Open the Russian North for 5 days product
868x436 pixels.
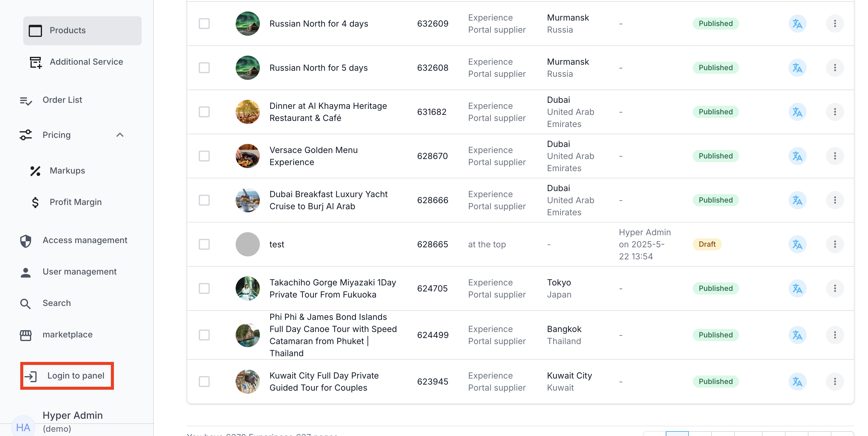click(318, 67)
